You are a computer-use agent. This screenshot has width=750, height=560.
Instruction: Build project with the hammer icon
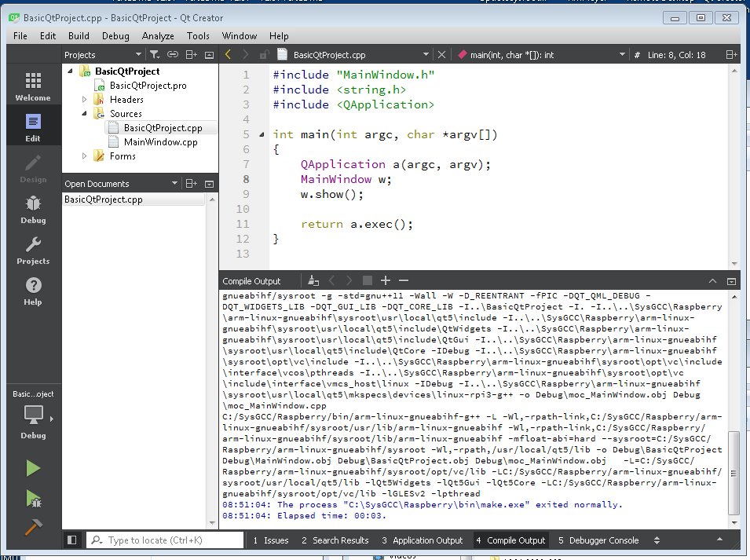pos(33,527)
